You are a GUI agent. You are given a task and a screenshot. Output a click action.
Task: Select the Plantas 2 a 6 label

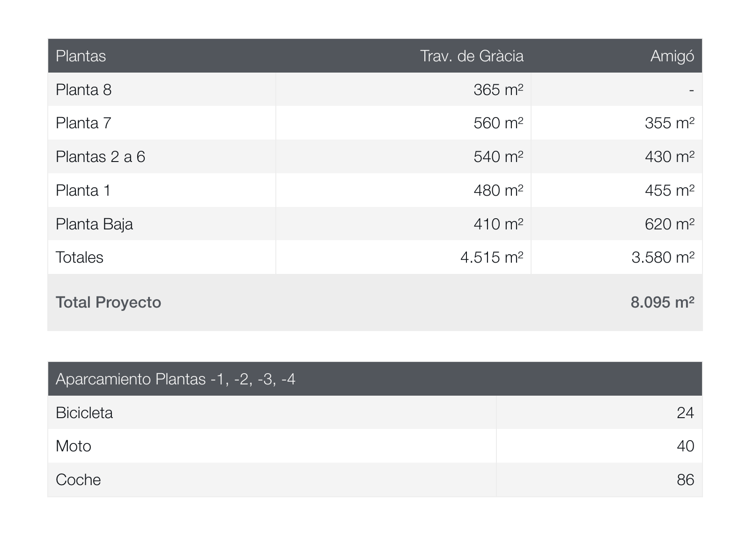(x=101, y=157)
